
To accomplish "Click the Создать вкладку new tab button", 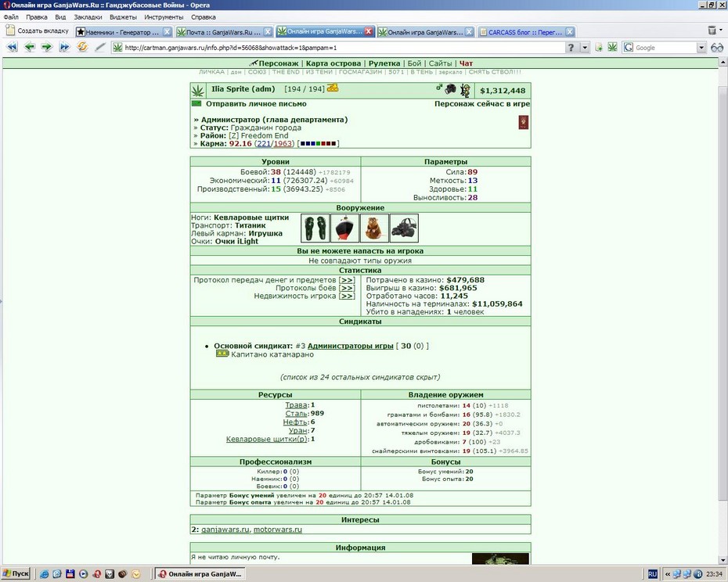I will click(x=37, y=31).
